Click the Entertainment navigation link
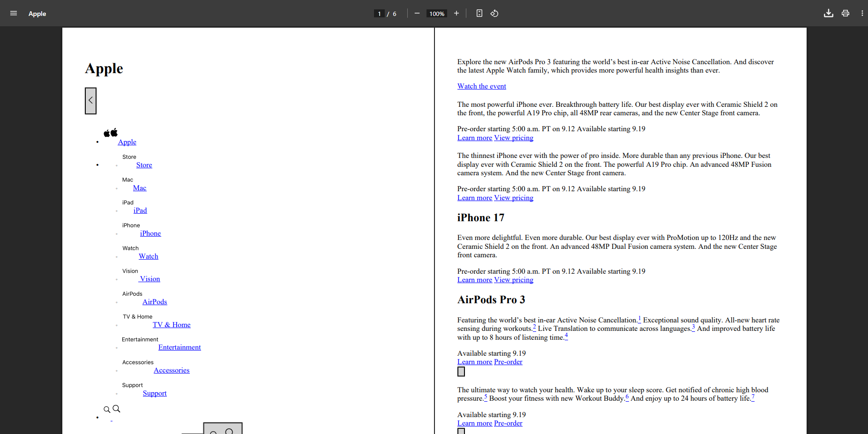The image size is (868, 434). point(180,347)
